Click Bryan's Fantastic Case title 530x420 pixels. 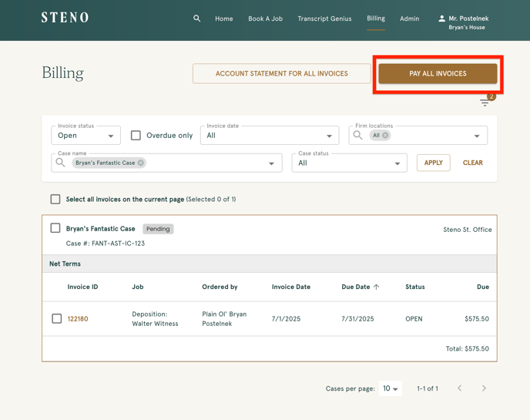pos(100,229)
